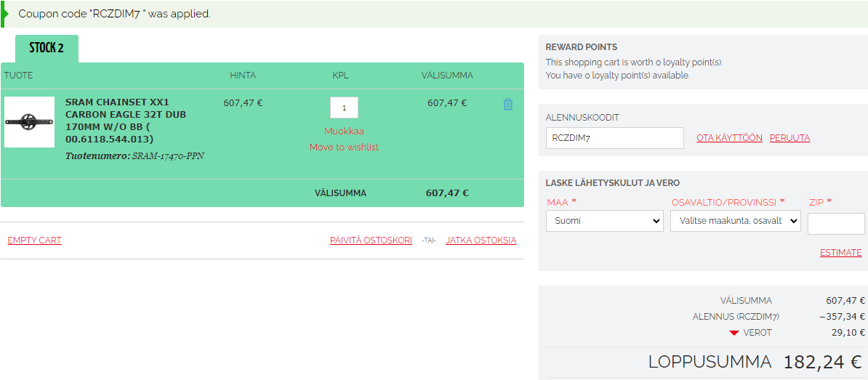Expand Verot with the red triangle
This screenshot has width=868, height=380.
click(x=734, y=333)
